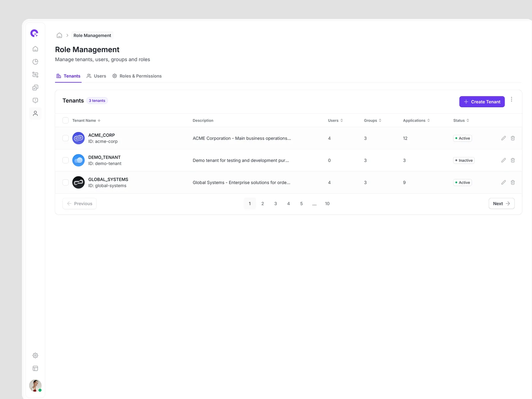This screenshot has width=532, height=399.
Task: Click the edit pencil for ACME_CORP
Action: point(503,138)
